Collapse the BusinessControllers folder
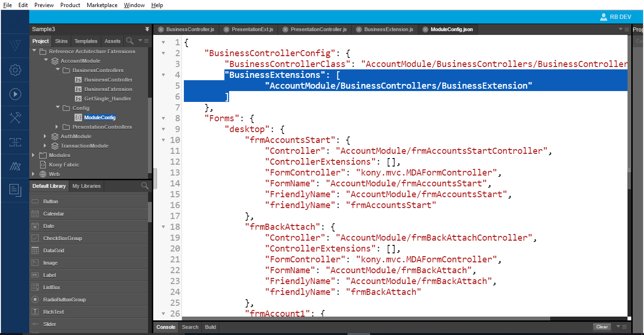The image size is (644, 335). tap(58, 70)
